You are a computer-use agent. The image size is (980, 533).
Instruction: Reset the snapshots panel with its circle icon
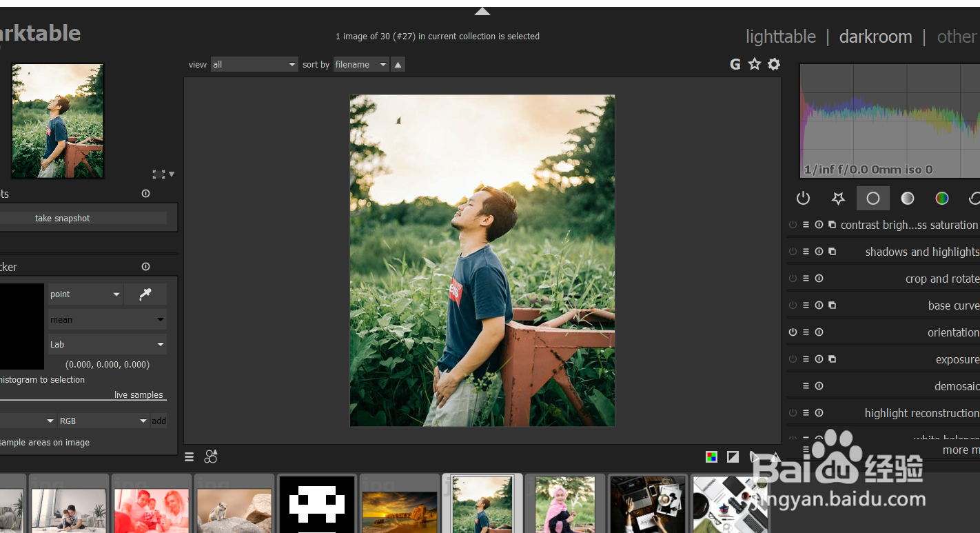(x=145, y=194)
